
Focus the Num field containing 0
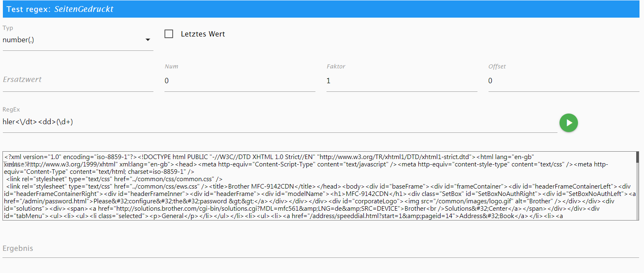tap(240, 81)
